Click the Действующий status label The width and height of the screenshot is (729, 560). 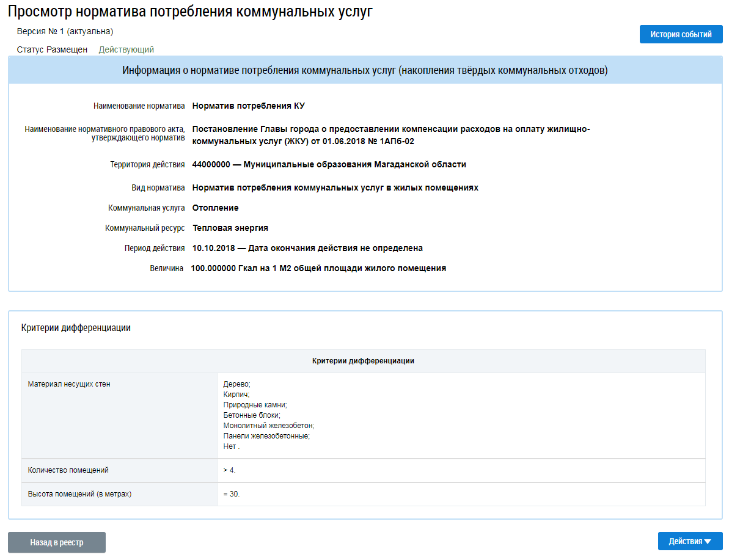click(x=126, y=49)
